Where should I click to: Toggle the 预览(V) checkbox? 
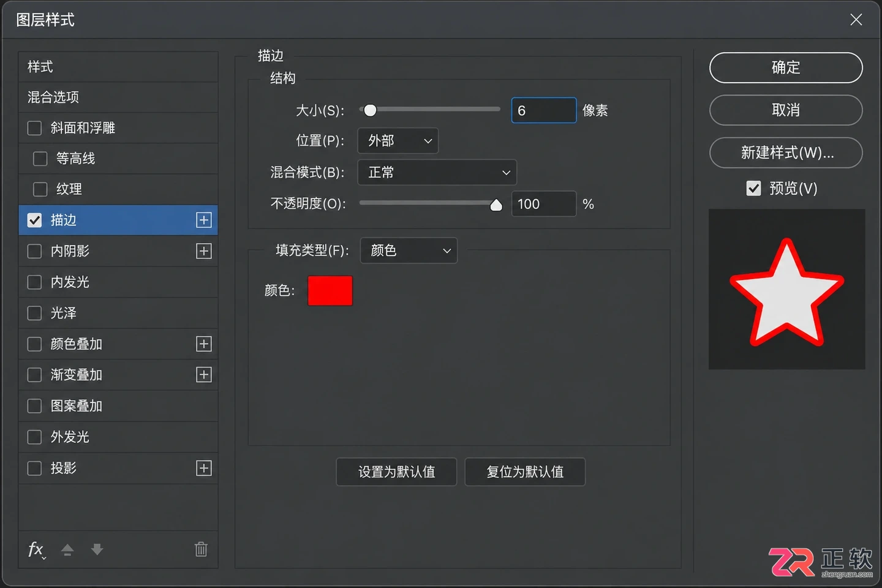pos(753,188)
